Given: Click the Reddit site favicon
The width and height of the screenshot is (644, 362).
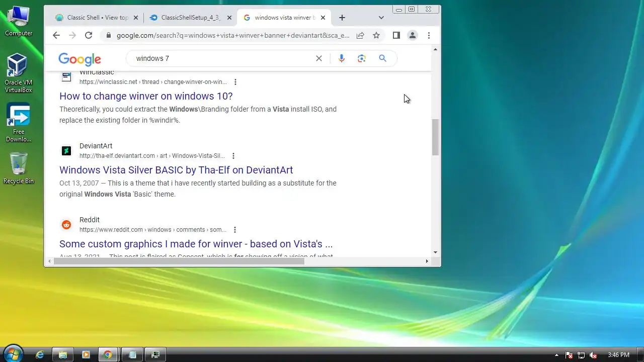Looking at the screenshot, I should coord(66,225).
